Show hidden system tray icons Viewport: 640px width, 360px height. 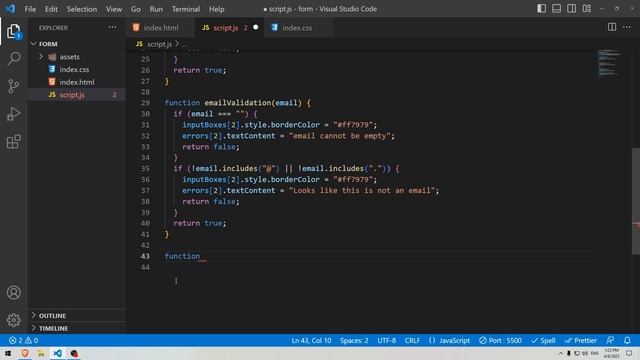click(x=560, y=353)
